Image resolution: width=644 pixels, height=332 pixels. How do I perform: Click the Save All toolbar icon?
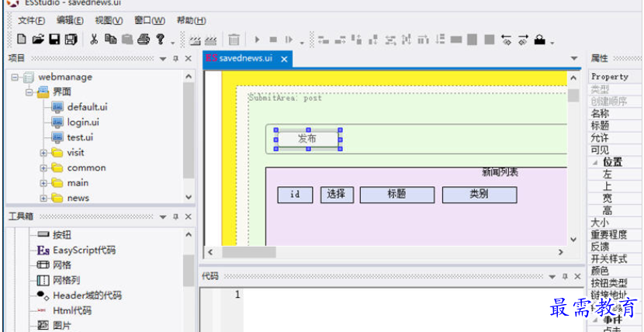(71, 40)
